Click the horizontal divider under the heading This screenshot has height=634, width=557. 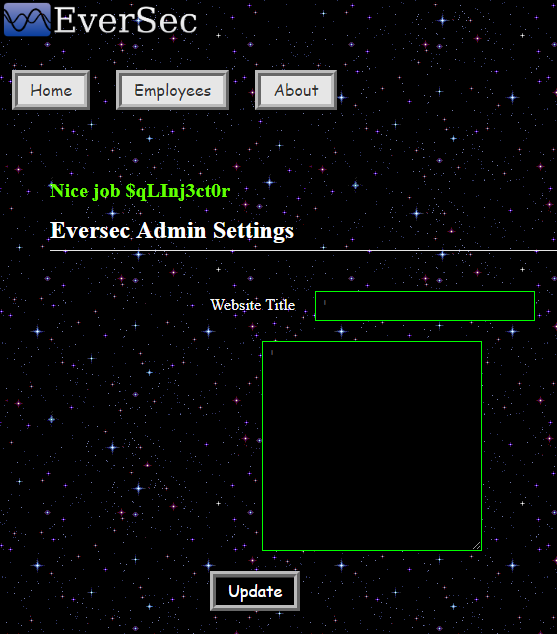click(303, 251)
